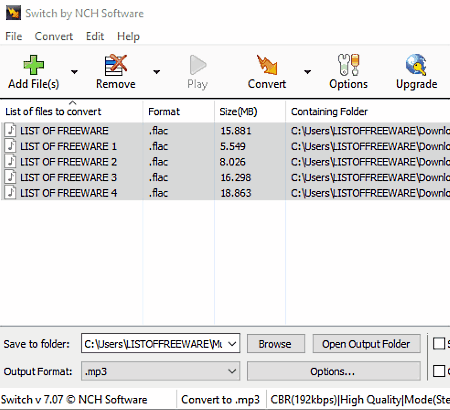Click music note icon of LIST OF FREEWARE 4
The height and width of the screenshot is (410, 450).
click(11, 193)
